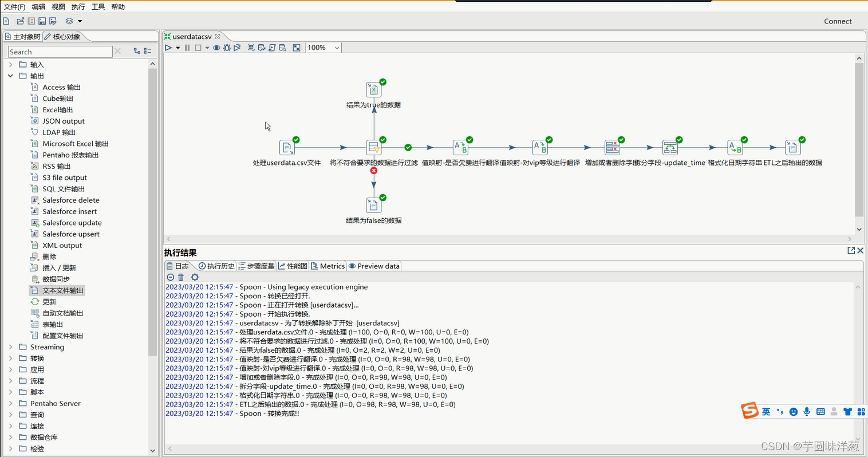Click the replay transformation icon
Image resolution: width=868 pixels, height=457 pixels.
[x=237, y=48]
